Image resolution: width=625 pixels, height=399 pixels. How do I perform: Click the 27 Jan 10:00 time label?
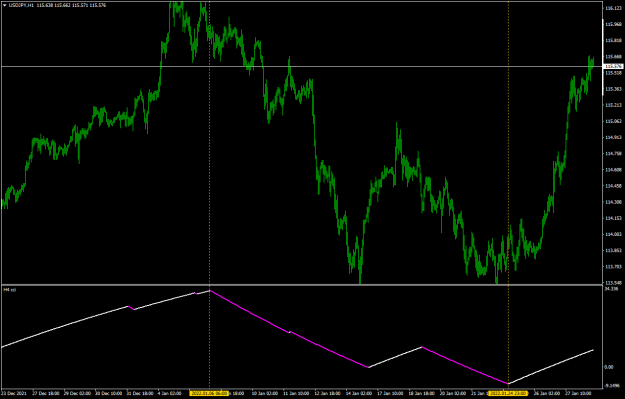(x=579, y=393)
